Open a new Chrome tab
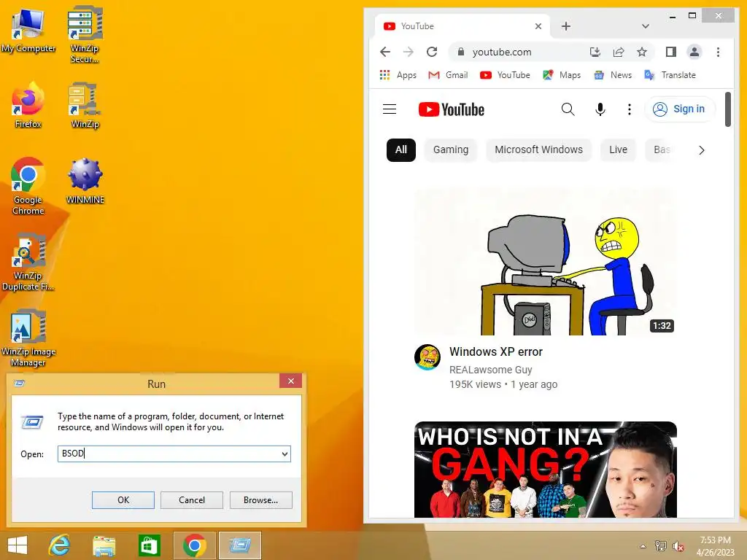747x560 pixels. [x=565, y=26]
